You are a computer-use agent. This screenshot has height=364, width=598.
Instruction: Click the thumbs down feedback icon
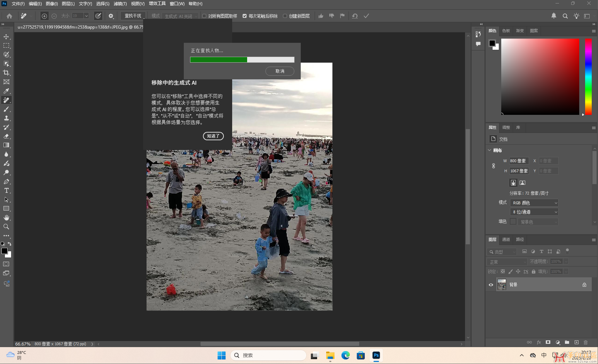click(x=331, y=16)
